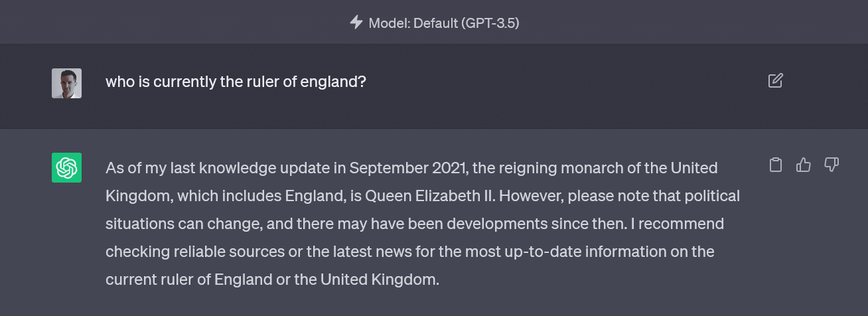Click the lightning bolt model icon

tap(356, 23)
